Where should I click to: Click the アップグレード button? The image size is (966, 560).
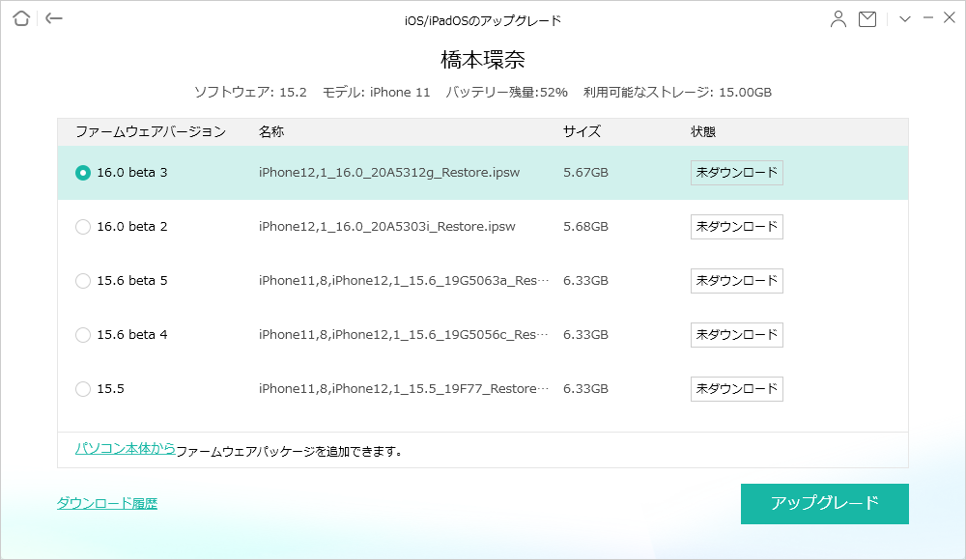coord(824,503)
